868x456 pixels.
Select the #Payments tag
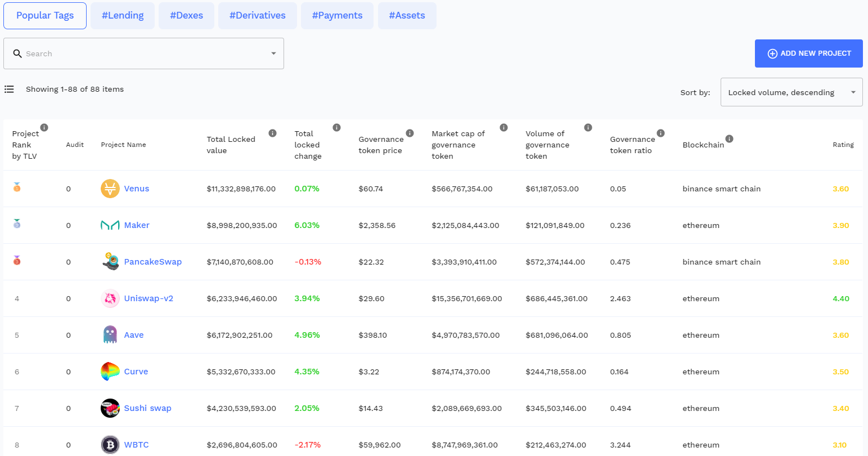(x=338, y=16)
